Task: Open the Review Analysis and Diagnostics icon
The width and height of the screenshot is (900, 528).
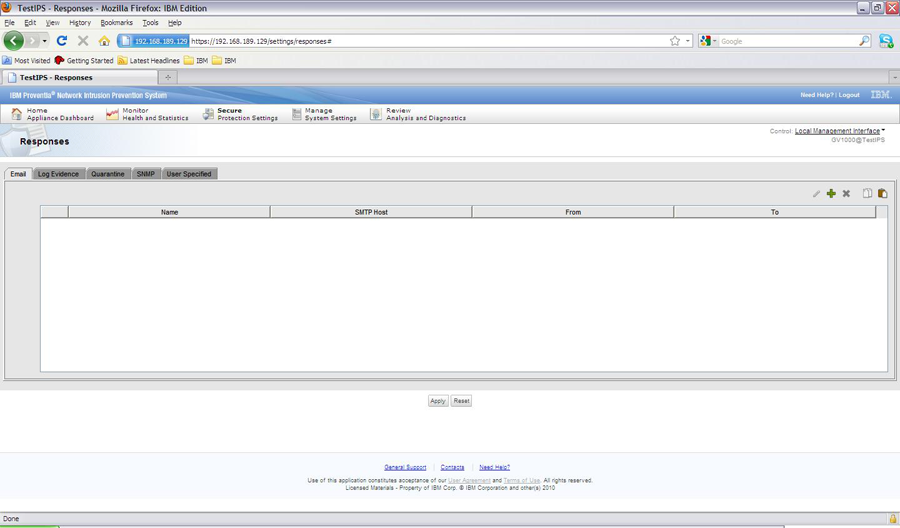Action: (x=375, y=114)
